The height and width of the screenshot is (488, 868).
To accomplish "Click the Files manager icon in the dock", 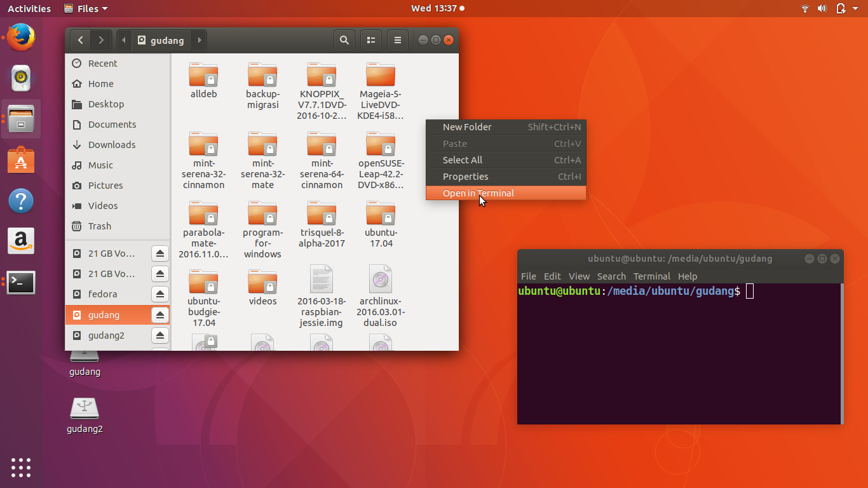I will 21,119.
